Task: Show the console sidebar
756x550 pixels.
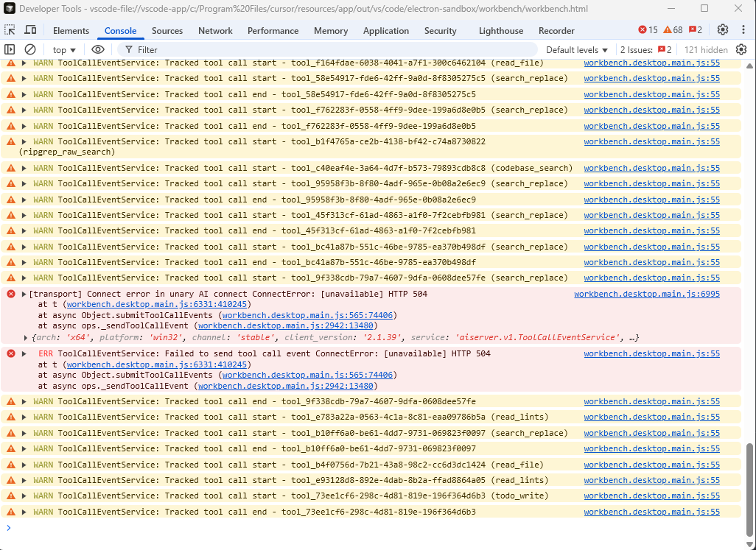Action: pyautogui.click(x=10, y=49)
